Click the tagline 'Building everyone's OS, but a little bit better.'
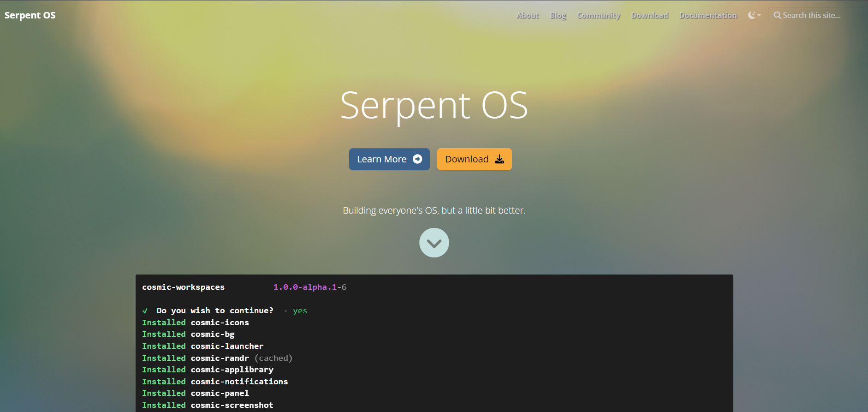This screenshot has height=412, width=868. point(434,210)
